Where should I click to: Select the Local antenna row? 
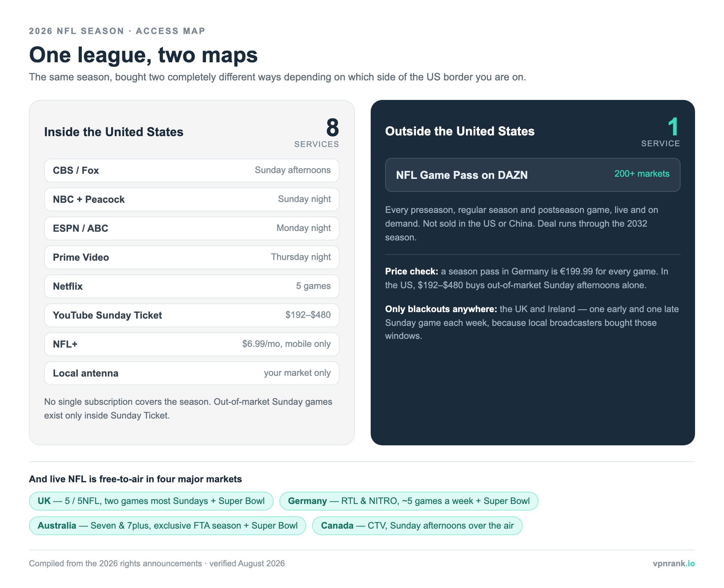pyautogui.click(x=191, y=373)
